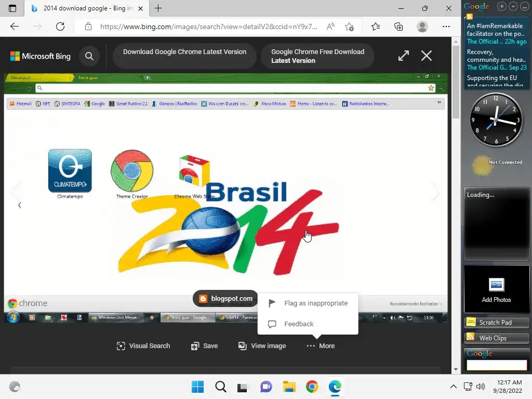
Task: Click scrollbar down arrow
Action: tap(456, 369)
